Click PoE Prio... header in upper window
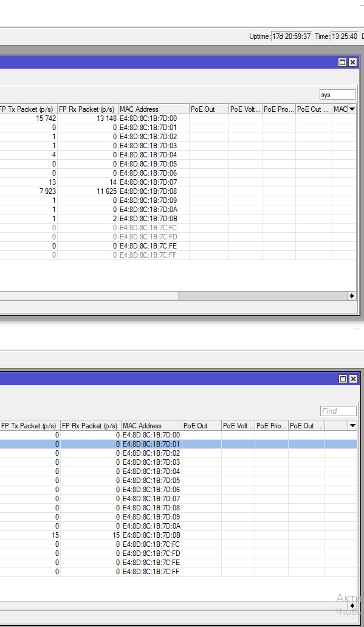Image resolution: width=364 pixels, height=627 pixels. tap(279, 109)
